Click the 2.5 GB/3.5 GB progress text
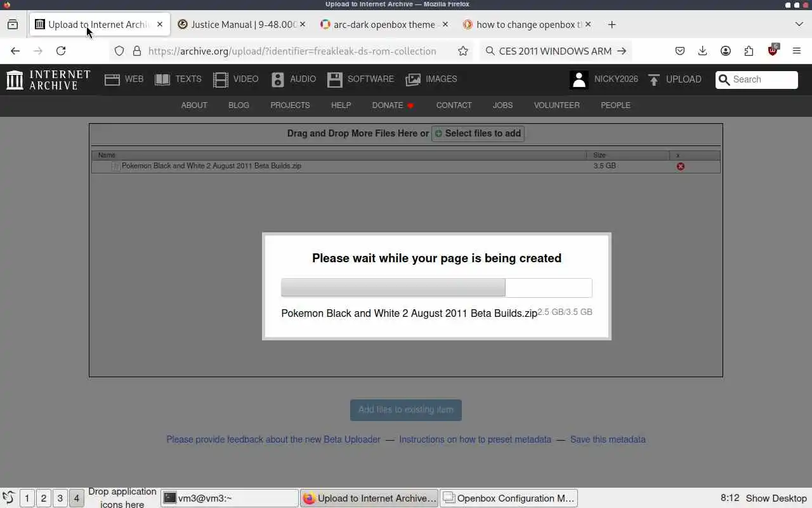The image size is (812, 508). tap(565, 312)
